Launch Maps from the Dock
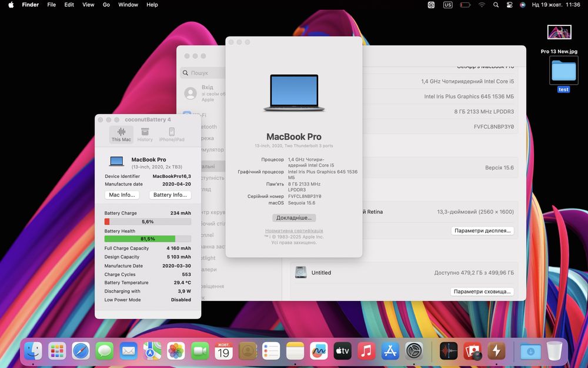This screenshot has width=588, height=368. (152, 351)
